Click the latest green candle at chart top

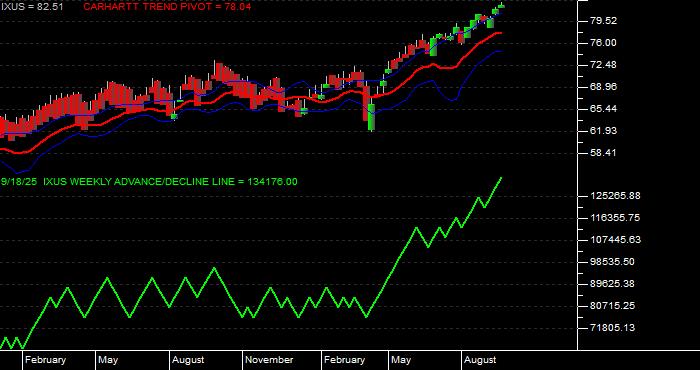click(x=501, y=5)
